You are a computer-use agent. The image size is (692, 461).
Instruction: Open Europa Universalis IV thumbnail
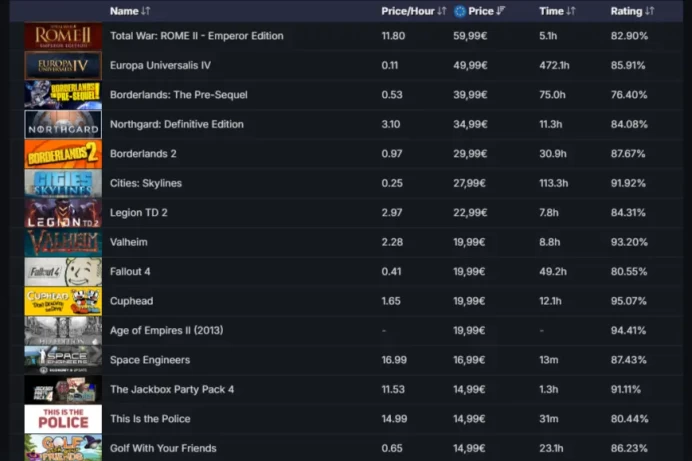pos(63,66)
